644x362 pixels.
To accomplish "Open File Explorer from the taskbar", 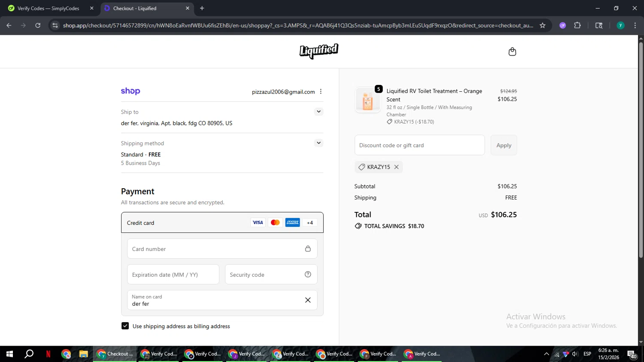I will 83,354.
